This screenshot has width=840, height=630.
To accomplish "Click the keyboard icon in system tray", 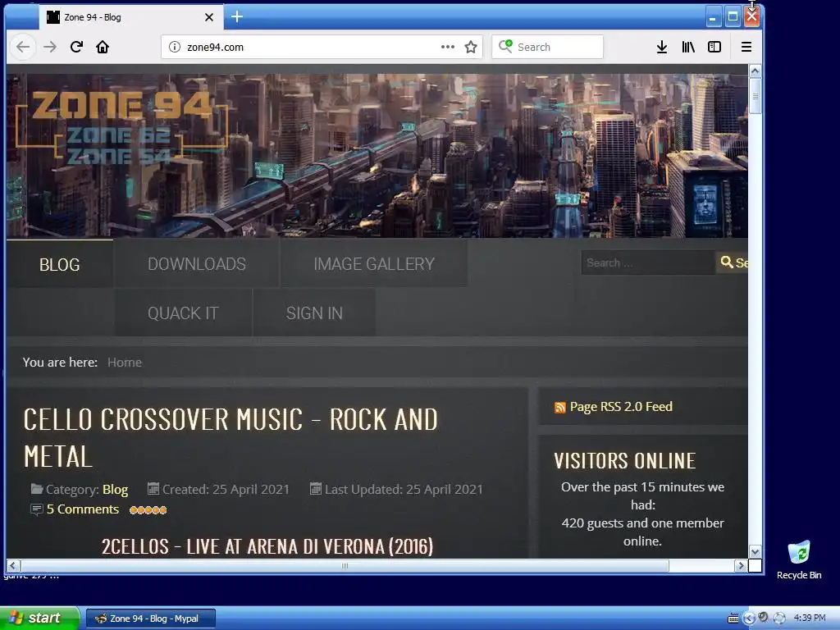I will 733,619.
